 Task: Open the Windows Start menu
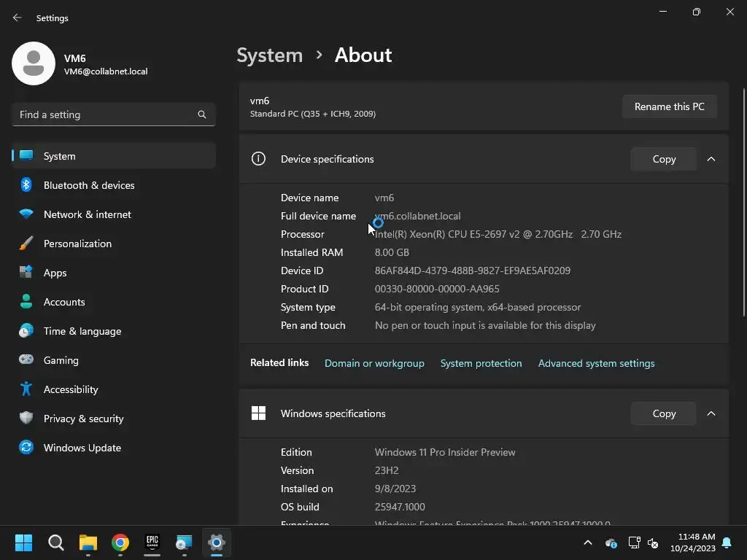tap(23, 542)
